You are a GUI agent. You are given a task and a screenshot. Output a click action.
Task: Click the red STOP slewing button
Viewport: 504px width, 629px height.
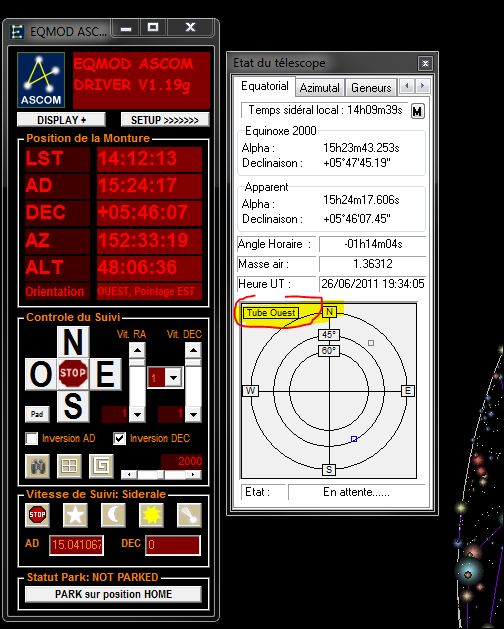click(73, 373)
